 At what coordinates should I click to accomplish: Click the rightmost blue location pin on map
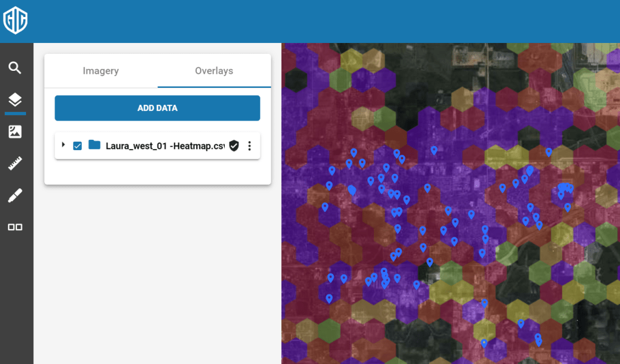coord(570,188)
